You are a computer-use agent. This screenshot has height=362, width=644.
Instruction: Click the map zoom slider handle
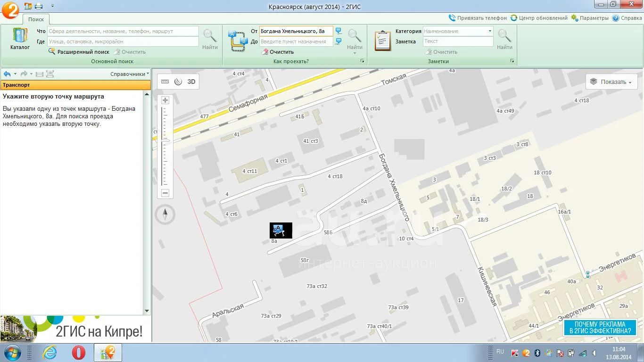point(165,140)
